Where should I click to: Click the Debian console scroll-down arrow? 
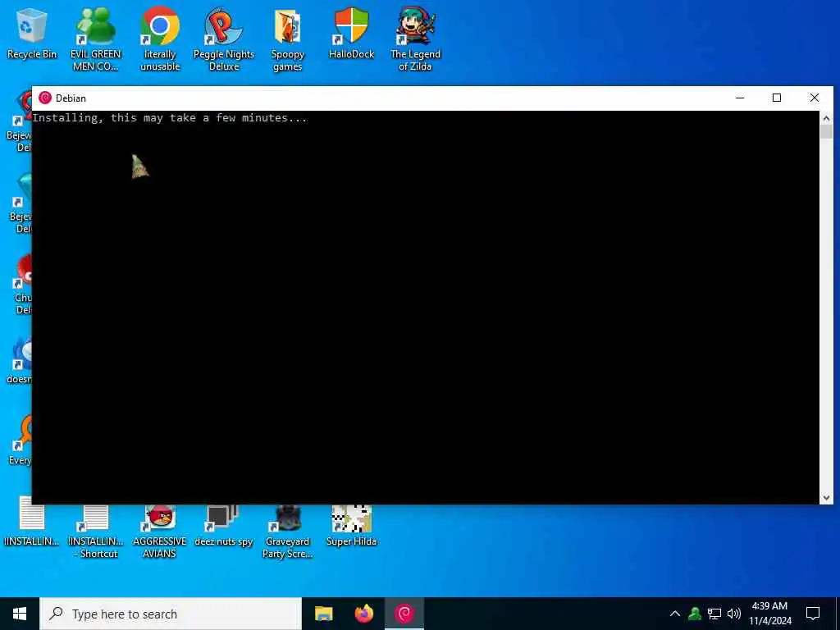coord(826,498)
